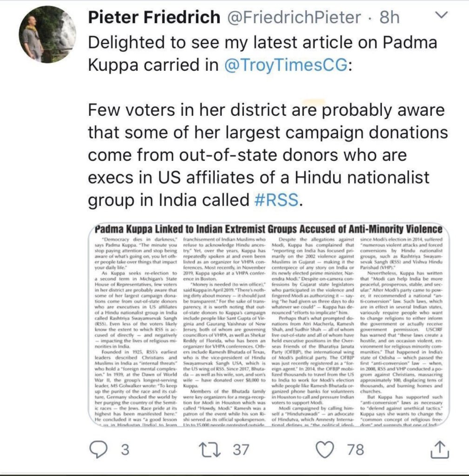Viewport: 469px width, 476px height.
Task: Visit the Pieter Friedrich display name
Action: click(154, 17)
